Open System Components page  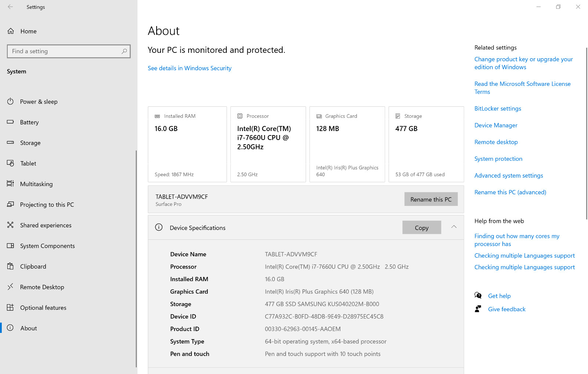[47, 246]
